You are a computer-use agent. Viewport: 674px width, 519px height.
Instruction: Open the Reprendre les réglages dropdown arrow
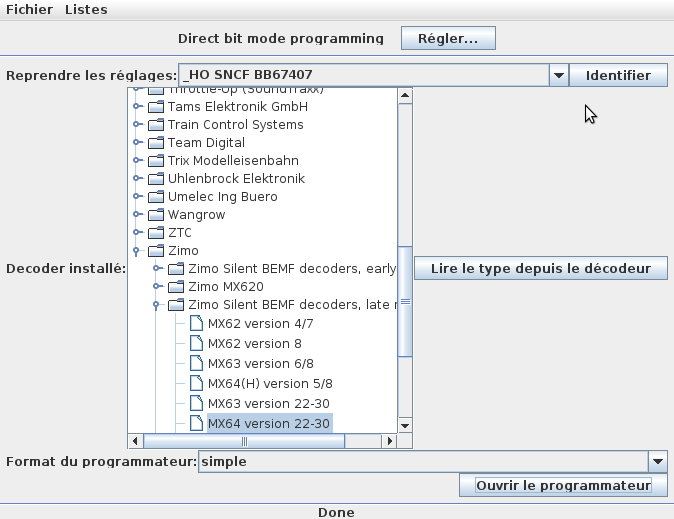558,75
